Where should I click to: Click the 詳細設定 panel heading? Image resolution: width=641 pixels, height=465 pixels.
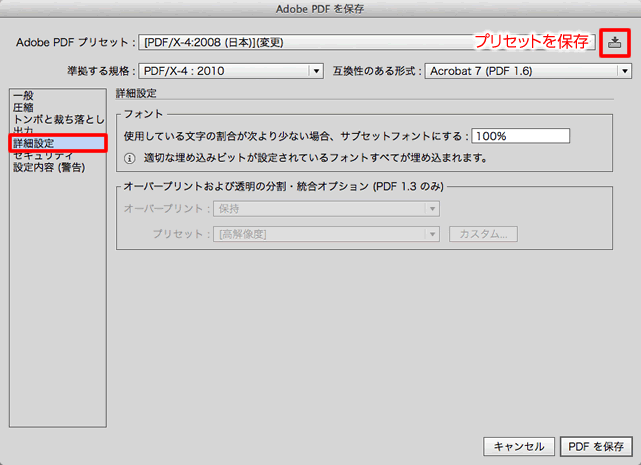[x=136, y=93]
